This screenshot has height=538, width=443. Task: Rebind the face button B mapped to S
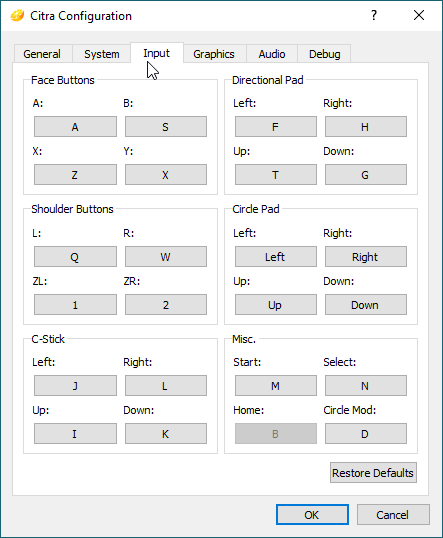(166, 127)
